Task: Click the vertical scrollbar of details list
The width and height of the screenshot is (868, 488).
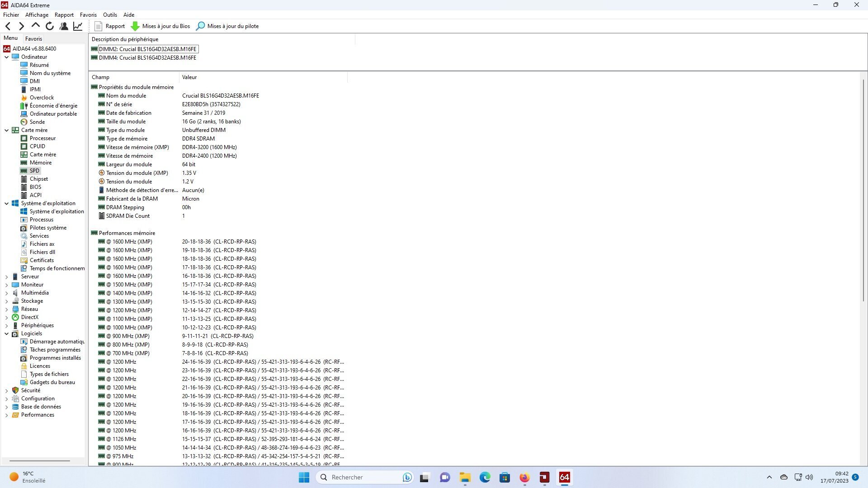Action: [x=863, y=190]
